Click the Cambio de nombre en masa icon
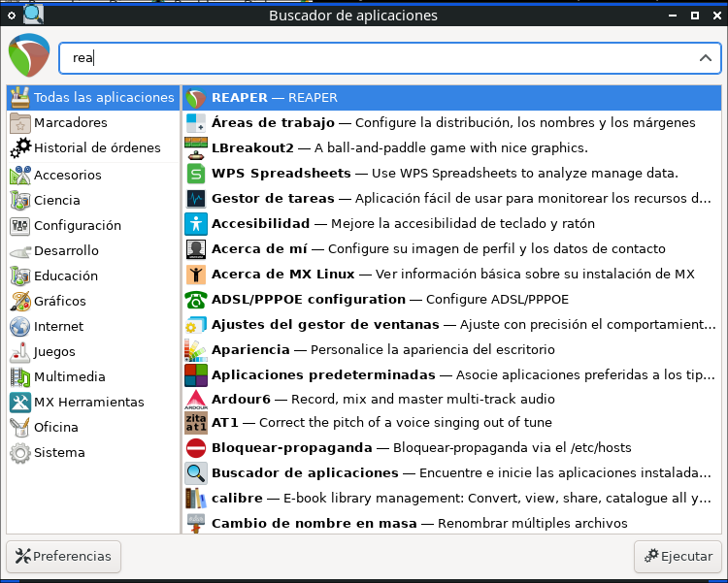Image resolution: width=728 pixels, height=583 pixels. [x=195, y=523]
